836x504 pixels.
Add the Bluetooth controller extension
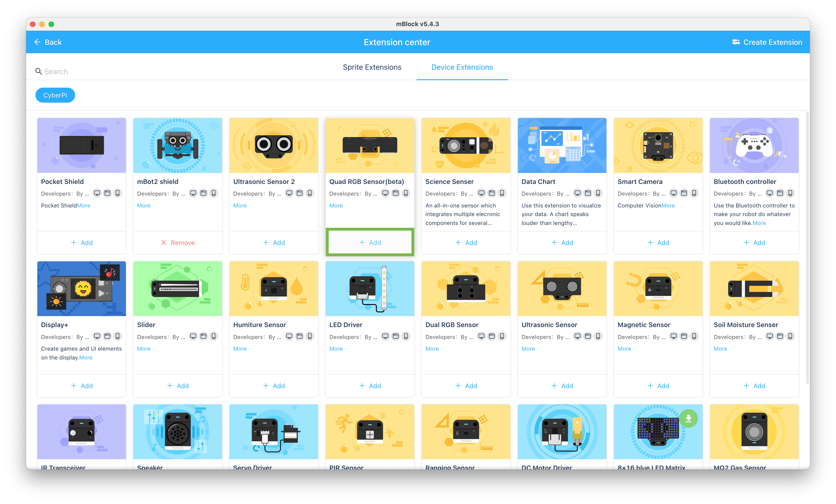tap(754, 242)
